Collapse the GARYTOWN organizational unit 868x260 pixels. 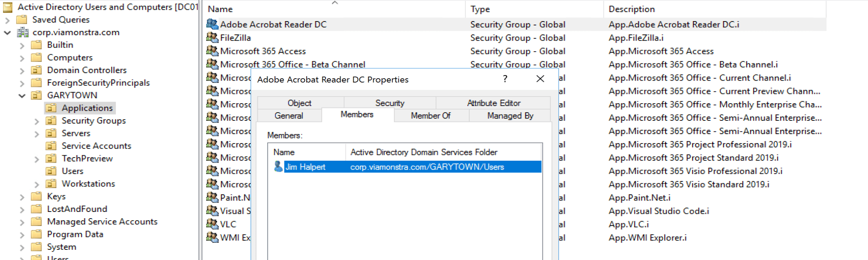22,96
